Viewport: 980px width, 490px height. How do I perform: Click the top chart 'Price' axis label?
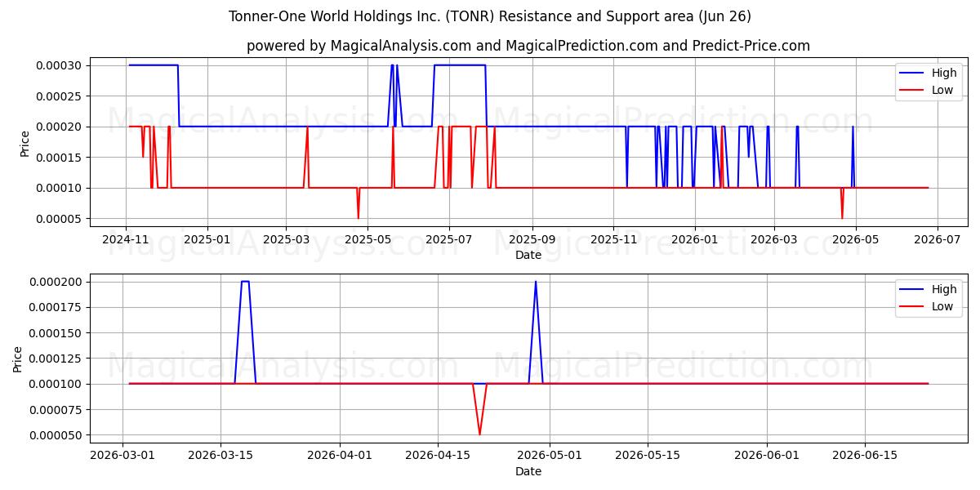[24, 144]
